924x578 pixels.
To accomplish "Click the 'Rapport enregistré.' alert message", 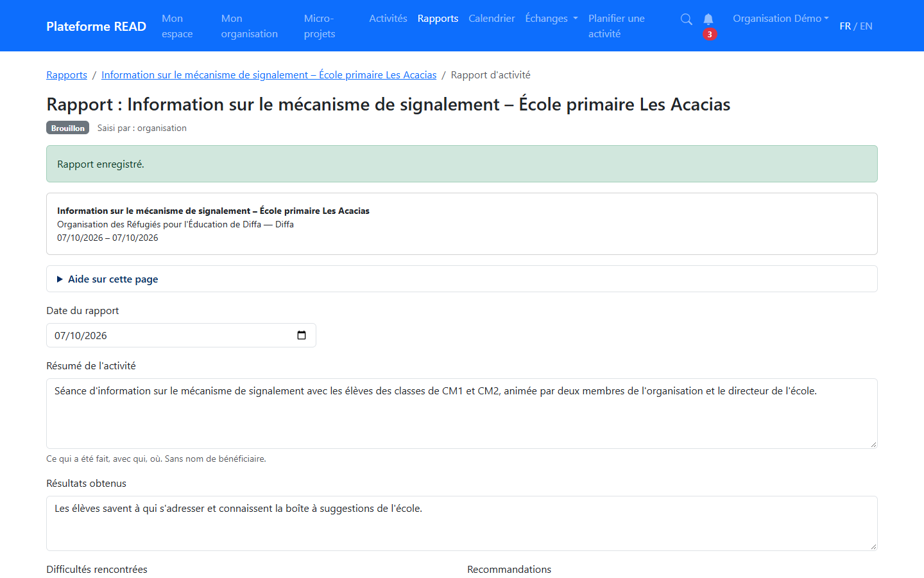I will pos(462,164).
